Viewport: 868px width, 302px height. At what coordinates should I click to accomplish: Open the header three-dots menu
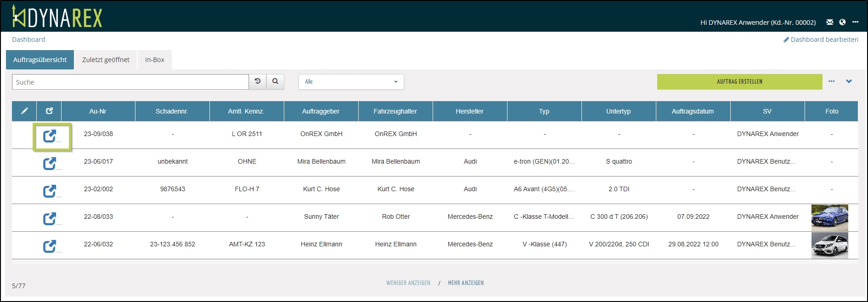point(855,22)
